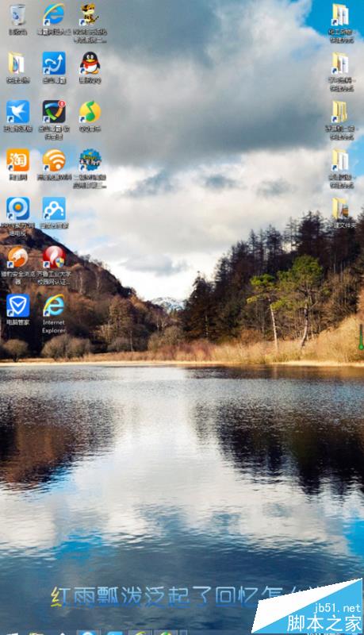
Task: Launch the cartoon tiger shortcut
Action: click(90, 16)
